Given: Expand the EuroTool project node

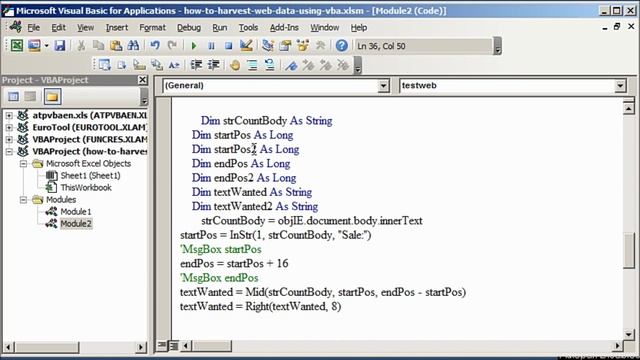Looking at the screenshot, I should 9,127.
